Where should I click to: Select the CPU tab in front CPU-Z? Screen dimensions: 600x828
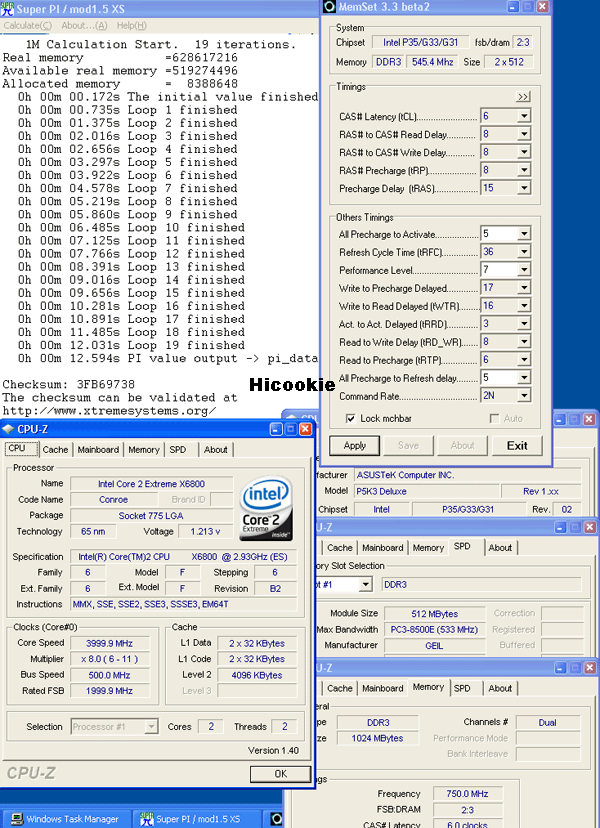point(21,448)
